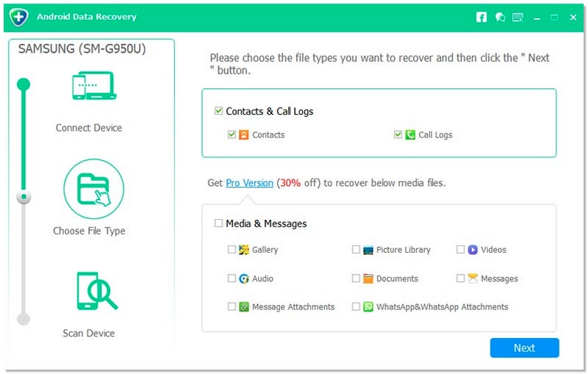Click the Choose File Type step label

(89, 231)
